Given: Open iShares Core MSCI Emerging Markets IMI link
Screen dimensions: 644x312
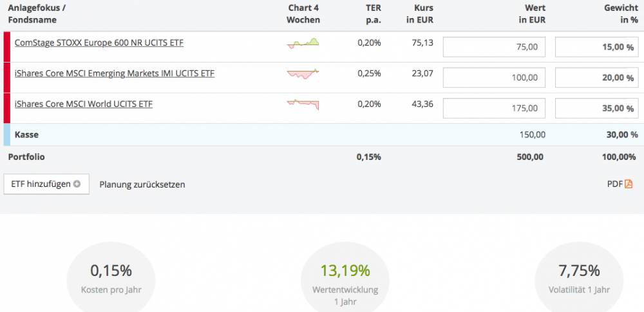Looking at the screenshot, I should tap(115, 73).
